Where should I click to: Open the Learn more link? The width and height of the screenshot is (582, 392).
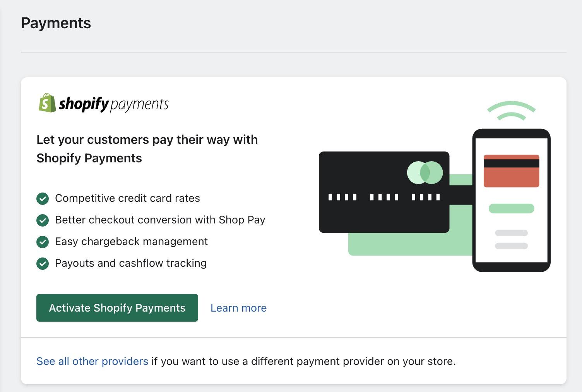238,308
